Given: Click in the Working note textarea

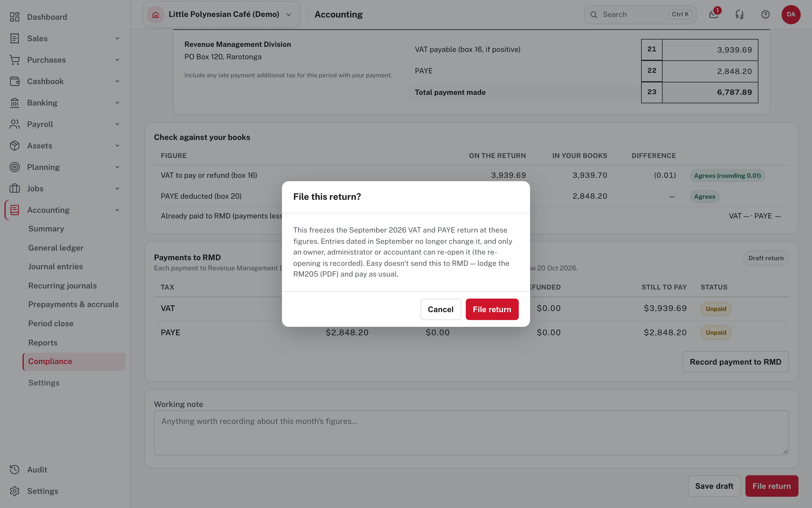Looking at the screenshot, I should (x=471, y=433).
